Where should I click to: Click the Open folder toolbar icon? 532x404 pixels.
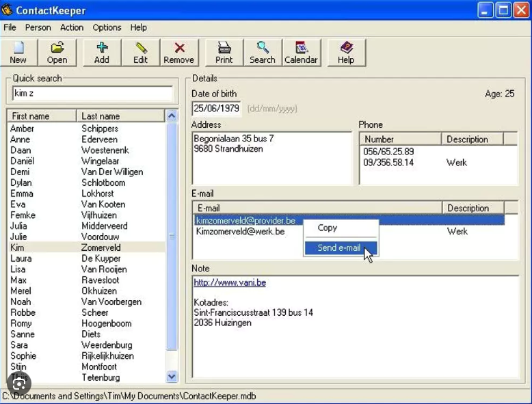[x=57, y=52]
